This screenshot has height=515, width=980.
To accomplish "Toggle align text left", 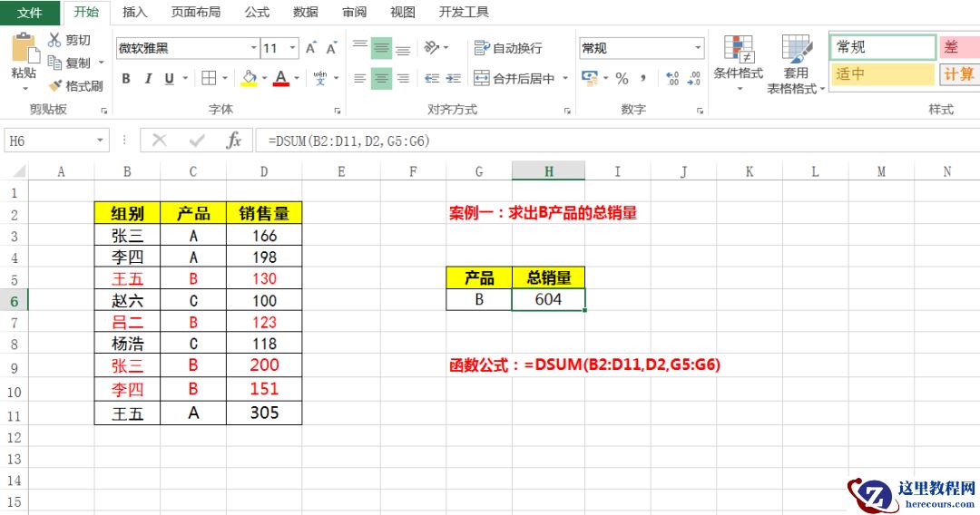I will coord(360,78).
